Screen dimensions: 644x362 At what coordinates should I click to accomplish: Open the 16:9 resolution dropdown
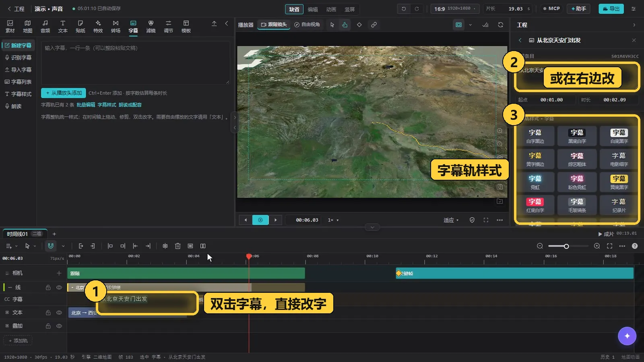[x=455, y=8]
